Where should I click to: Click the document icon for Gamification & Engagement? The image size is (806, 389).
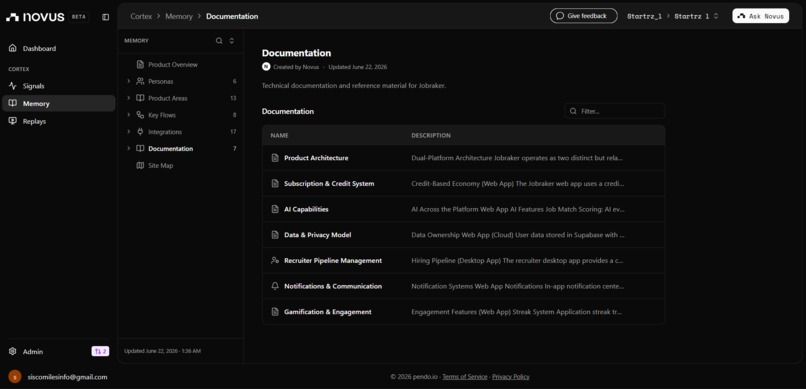(275, 312)
